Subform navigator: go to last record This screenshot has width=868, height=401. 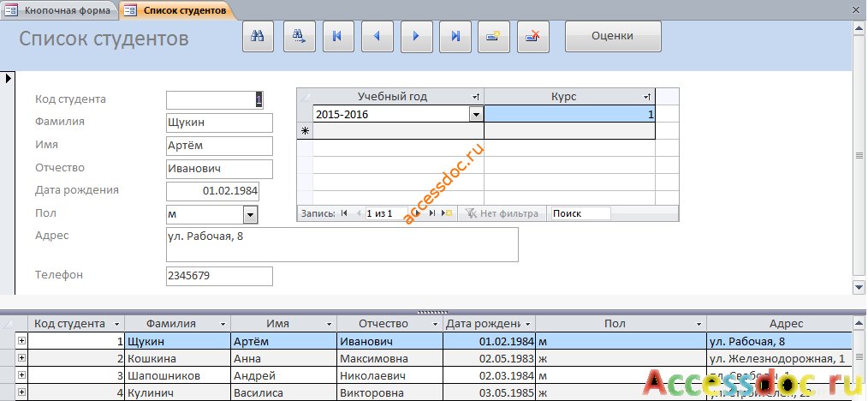click(433, 213)
